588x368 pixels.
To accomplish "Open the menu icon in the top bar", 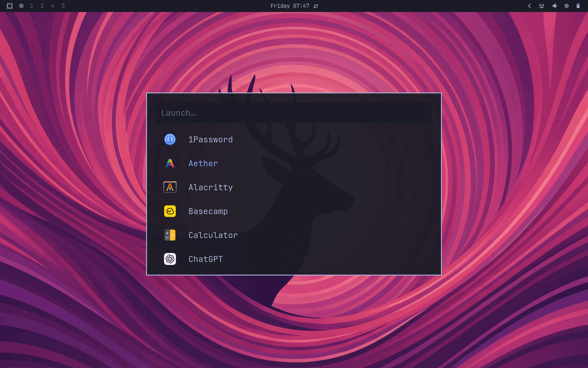I will 9,6.
